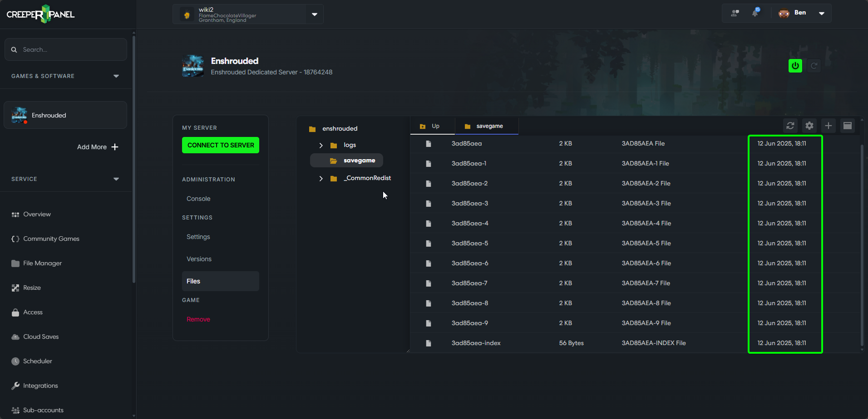
Task: Click the plus icon to add file
Action: (829, 126)
